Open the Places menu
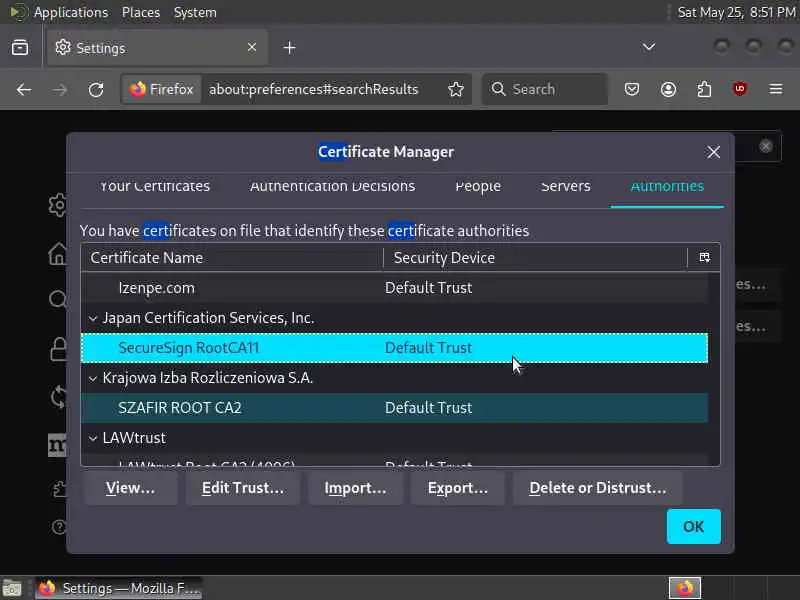 click(141, 12)
